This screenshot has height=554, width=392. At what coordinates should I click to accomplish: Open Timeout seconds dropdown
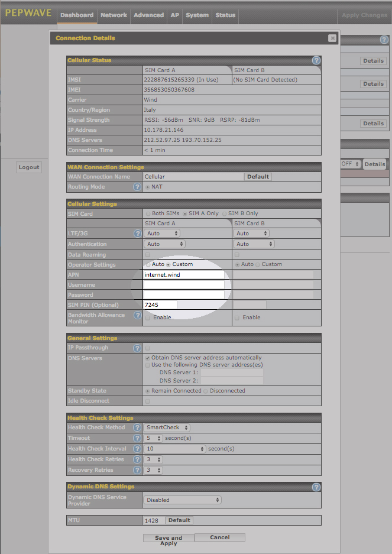(153, 438)
